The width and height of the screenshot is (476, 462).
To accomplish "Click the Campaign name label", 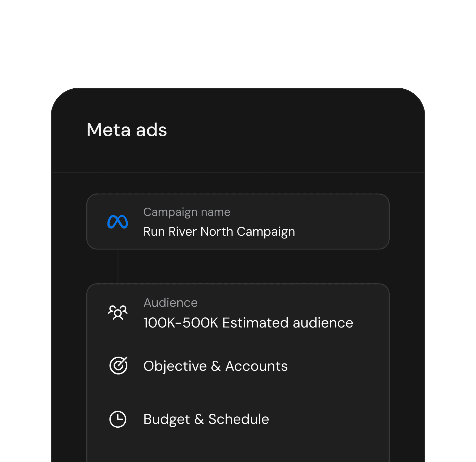I will click(187, 212).
